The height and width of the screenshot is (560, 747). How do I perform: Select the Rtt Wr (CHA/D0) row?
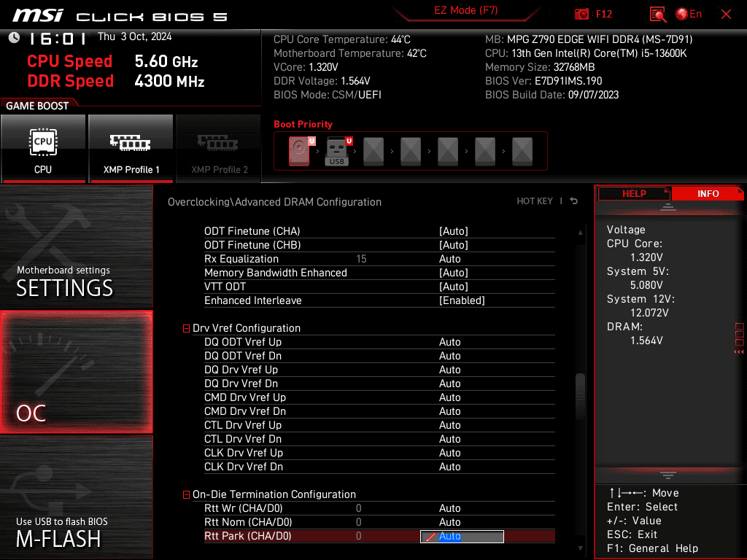(x=379, y=508)
